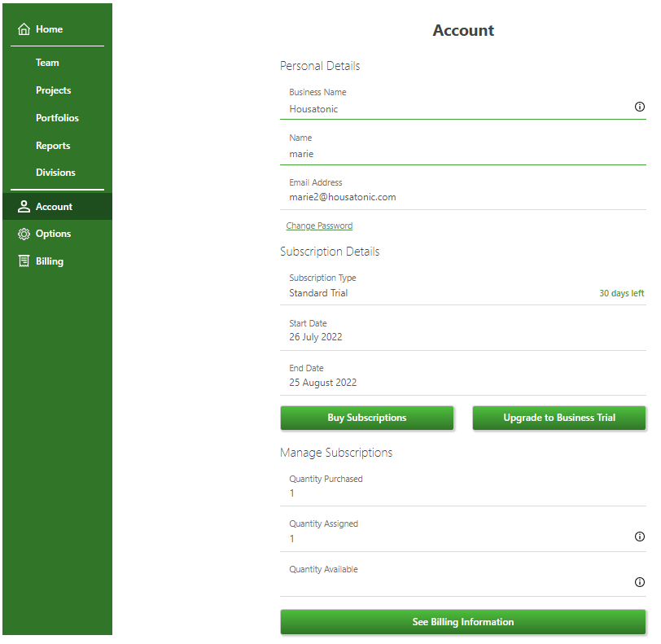Edit the Business Name input field
This screenshot has width=661, height=644.
456,109
